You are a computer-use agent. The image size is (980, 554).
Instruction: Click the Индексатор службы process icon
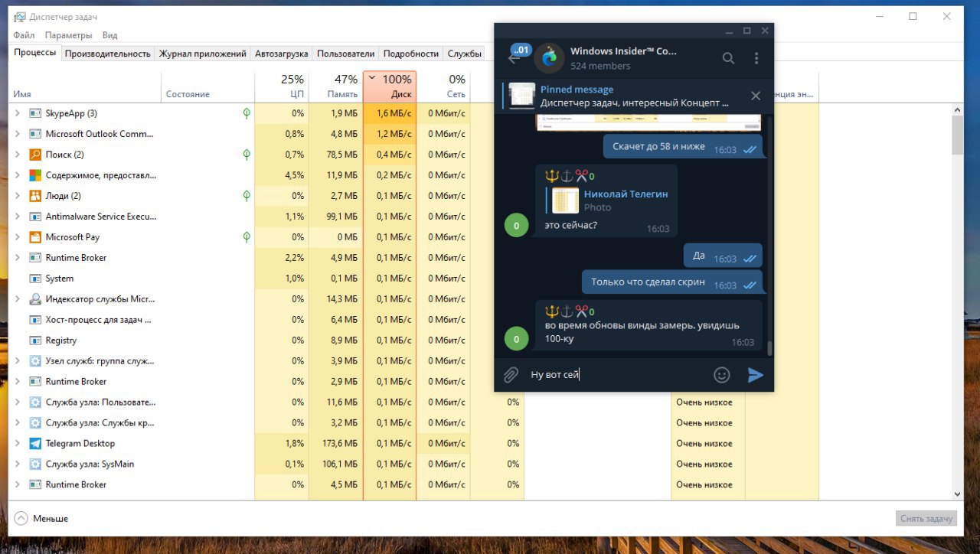pyautogui.click(x=35, y=299)
